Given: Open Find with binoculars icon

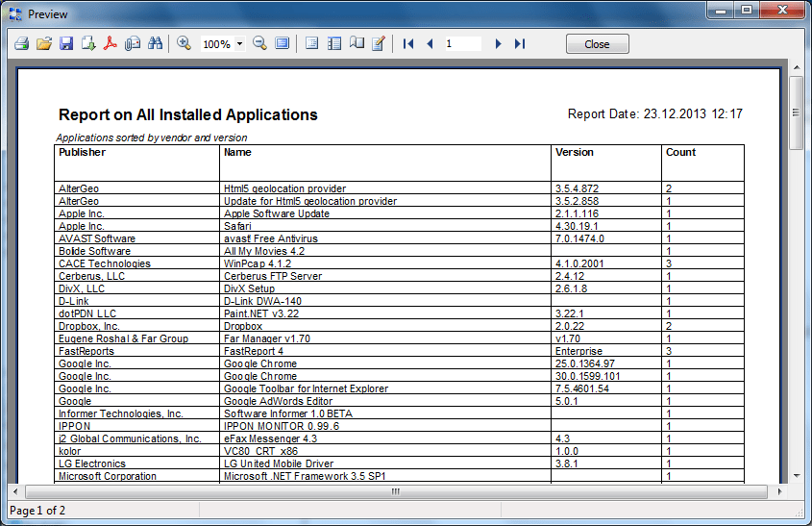Looking at the screenshot, I should (x=155, y=44).
